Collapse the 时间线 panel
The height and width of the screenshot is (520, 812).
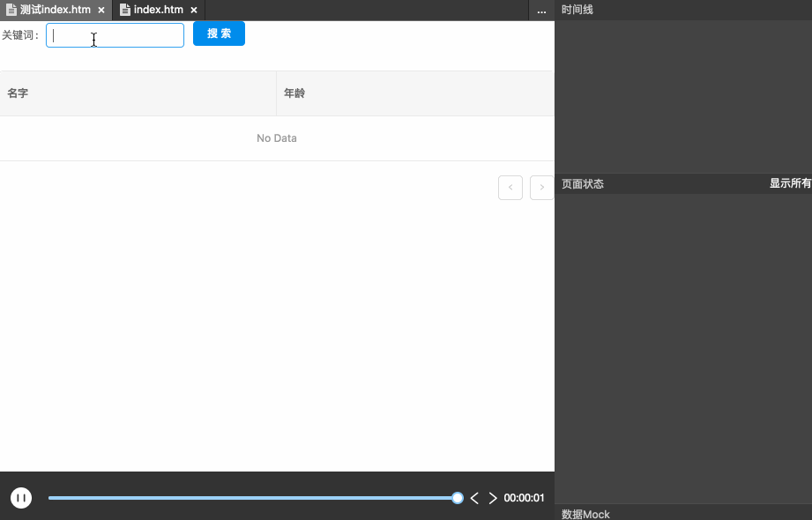pyautogui.click(x=576, y=10)
